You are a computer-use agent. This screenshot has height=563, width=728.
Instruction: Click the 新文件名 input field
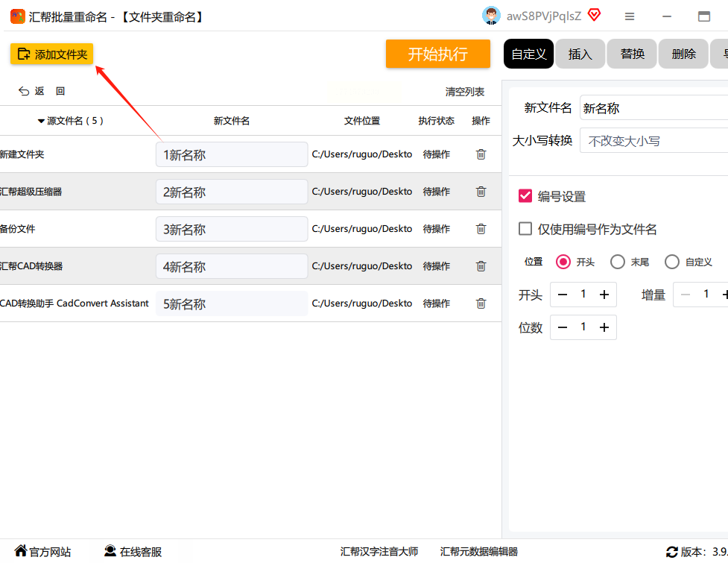[654, 108]
